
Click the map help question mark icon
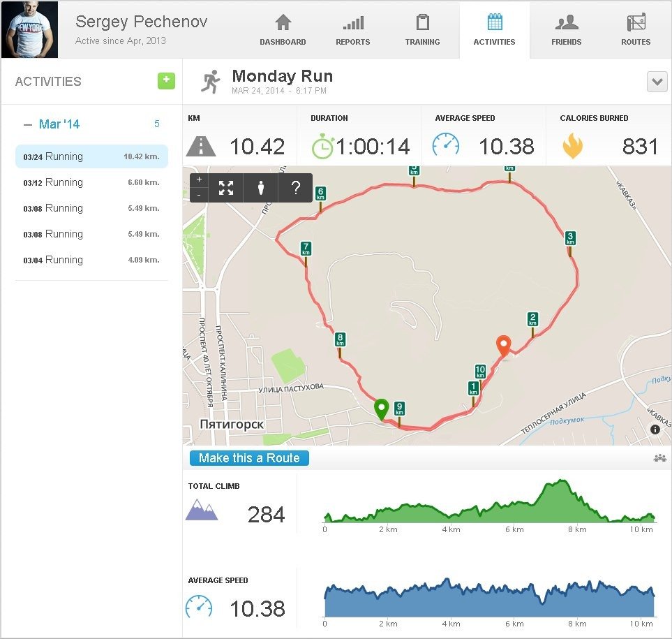295,188
